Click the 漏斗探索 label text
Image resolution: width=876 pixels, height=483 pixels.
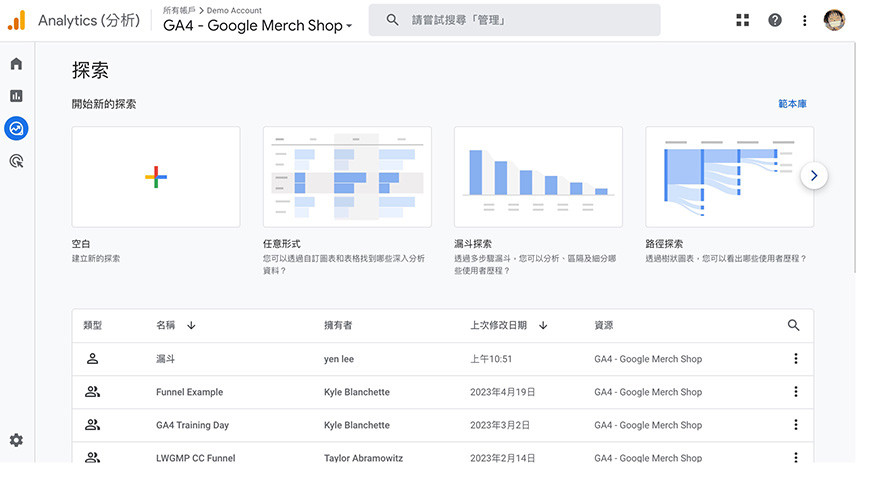tap(473, 244)
